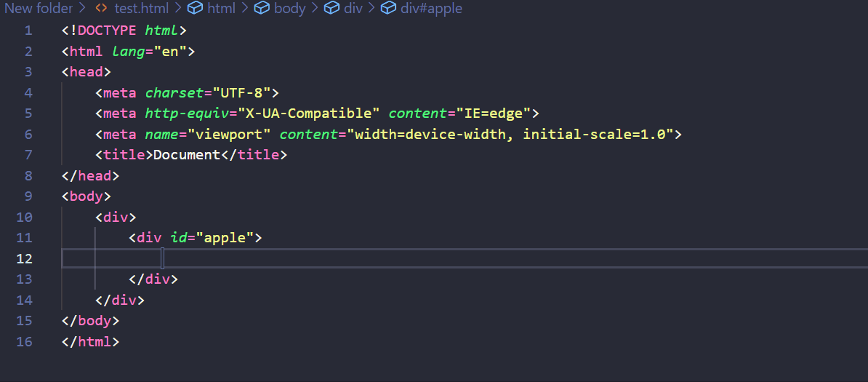
Task: Click the cube icon before div#apple breadcrumb
Action: (x=389, y=8)
